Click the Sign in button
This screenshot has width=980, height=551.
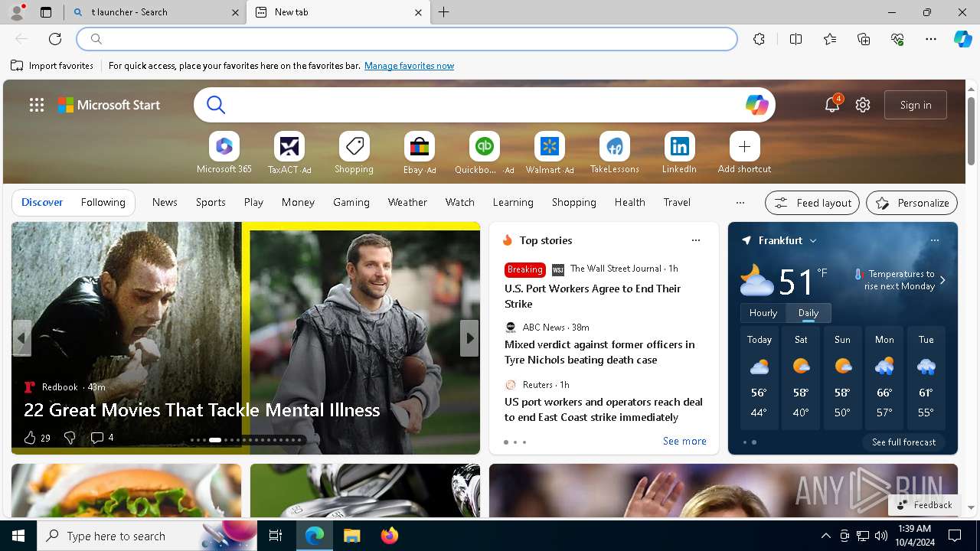coord(916,105)
